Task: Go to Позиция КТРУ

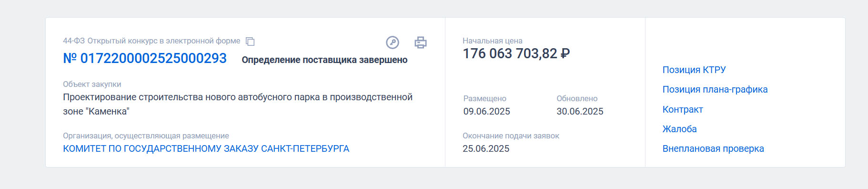Action: pos(694,70)
